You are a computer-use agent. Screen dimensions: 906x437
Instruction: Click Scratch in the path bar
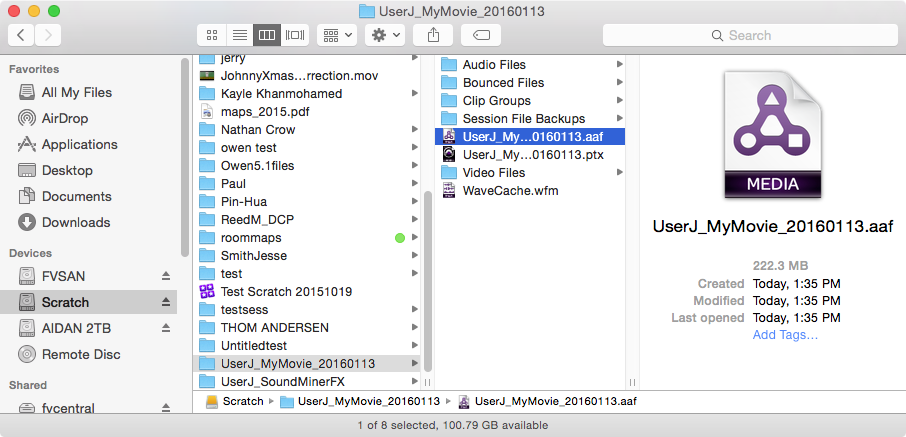(x=235, y=401)
